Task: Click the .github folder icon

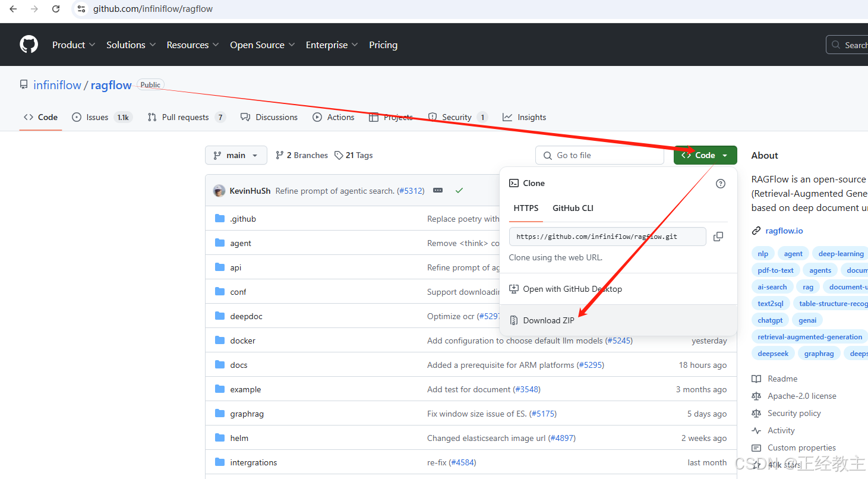Action: [220, 219]
